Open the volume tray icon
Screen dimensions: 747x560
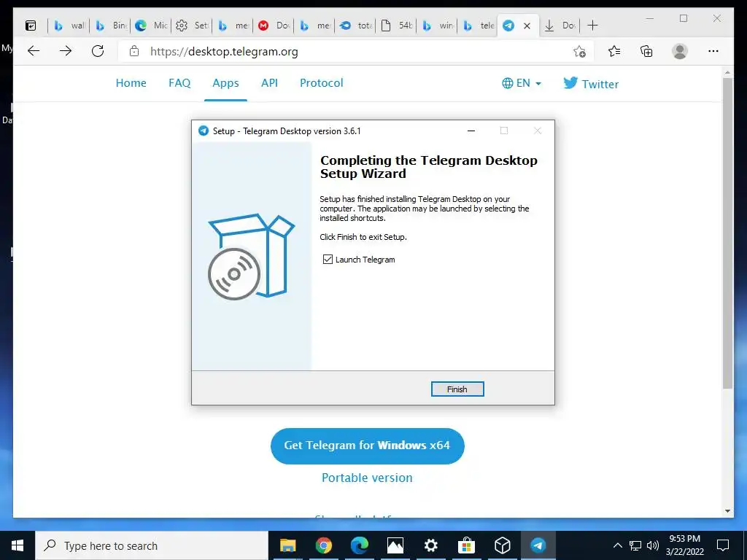coord(653,545)
